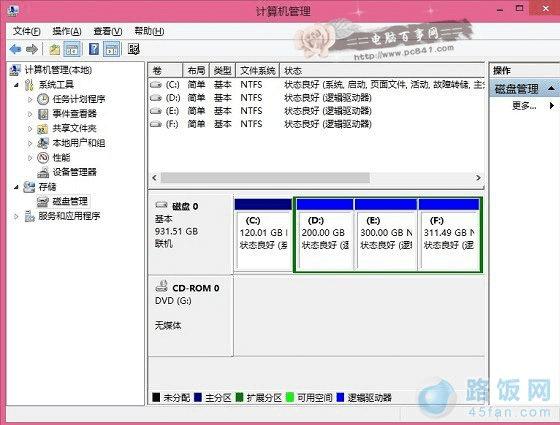Select the Disk Management (磁盘管理) tree item
The image size is (560, 425).
[x=70, y=201]
